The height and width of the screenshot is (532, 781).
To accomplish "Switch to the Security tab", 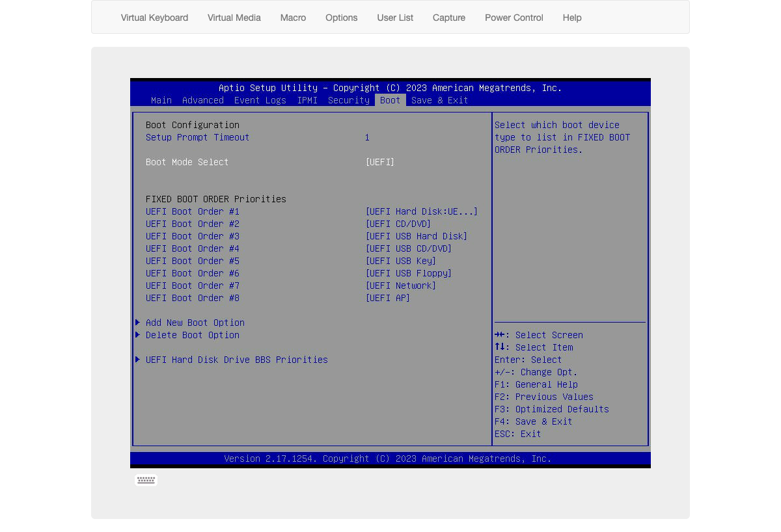I will pyautogui.click(x=348, y=100).
